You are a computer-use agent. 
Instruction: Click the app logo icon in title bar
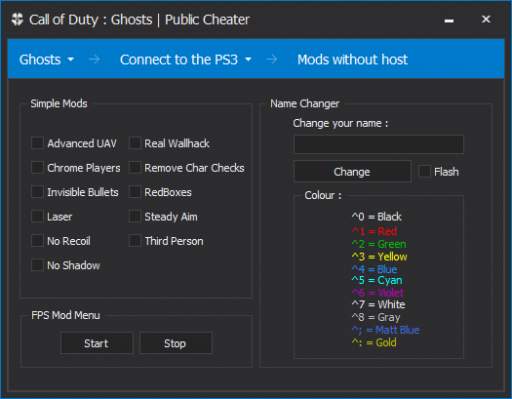click(x=17, y=19)
